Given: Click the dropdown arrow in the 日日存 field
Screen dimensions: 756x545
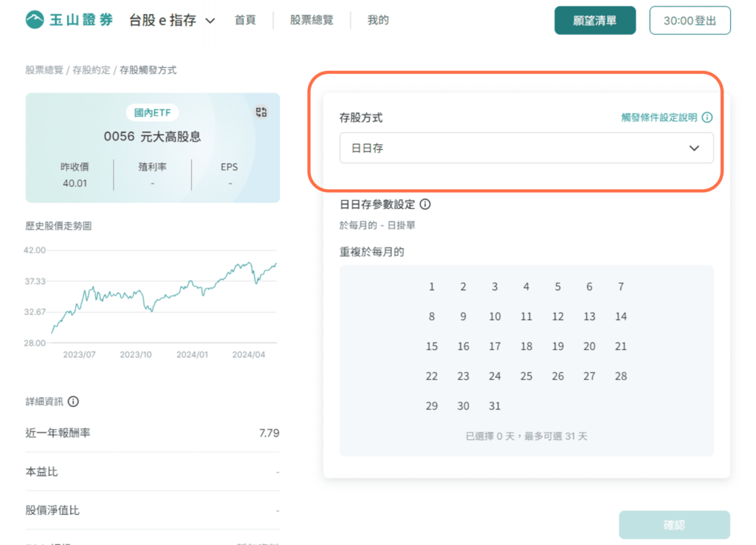Looking at the screenshot, I should click(694, 148).
